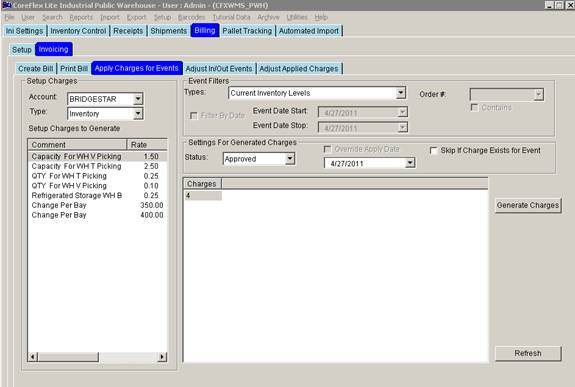Select Change Per Bay row with 350.00
575x387 pixels.
coord(98,205)
